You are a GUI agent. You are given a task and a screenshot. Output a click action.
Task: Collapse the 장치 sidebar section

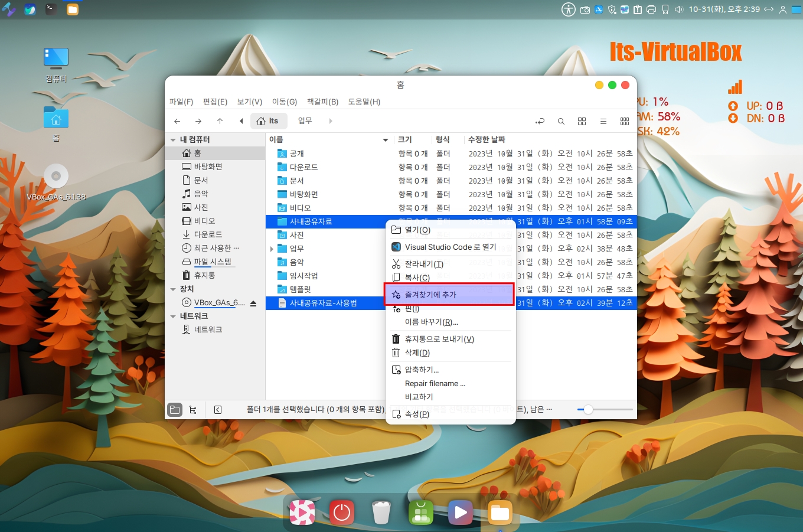point(173,289)
